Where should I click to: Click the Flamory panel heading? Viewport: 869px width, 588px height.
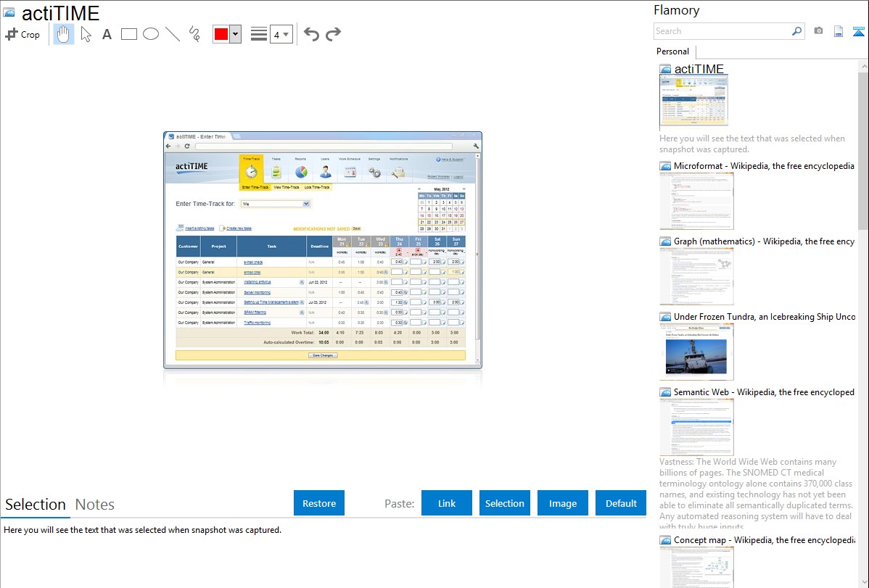coord(677,10)
